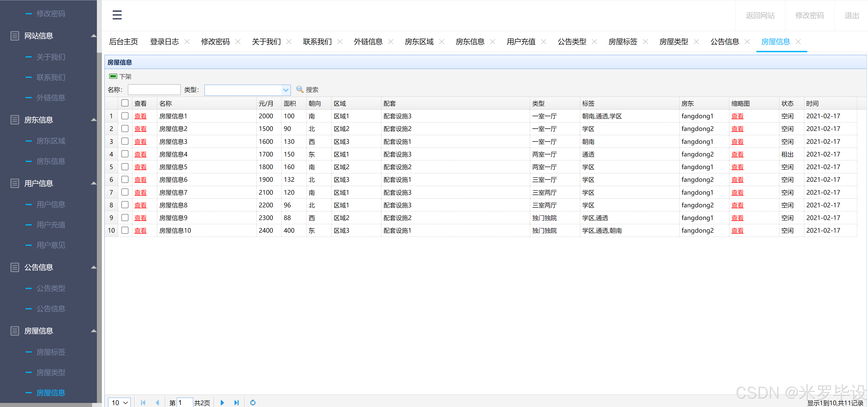Close the 登录日志 tab
The height and width of the screenshot is (407, 868).
tap(187, 42)
